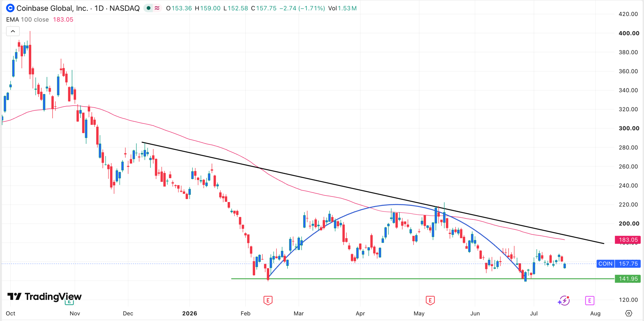This screenshot has width=644, height=321.
Task: Click the EMA value 183.05 in legend
Action: [63, 20]
